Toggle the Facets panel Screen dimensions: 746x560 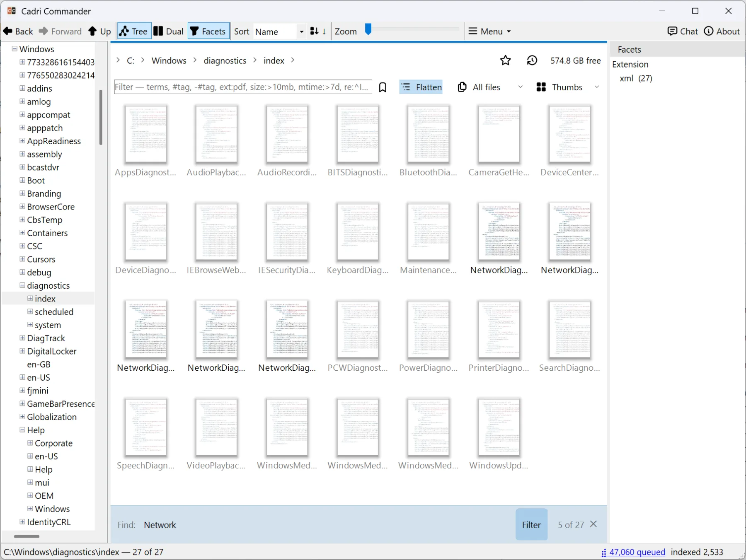[x=208, y=31]
